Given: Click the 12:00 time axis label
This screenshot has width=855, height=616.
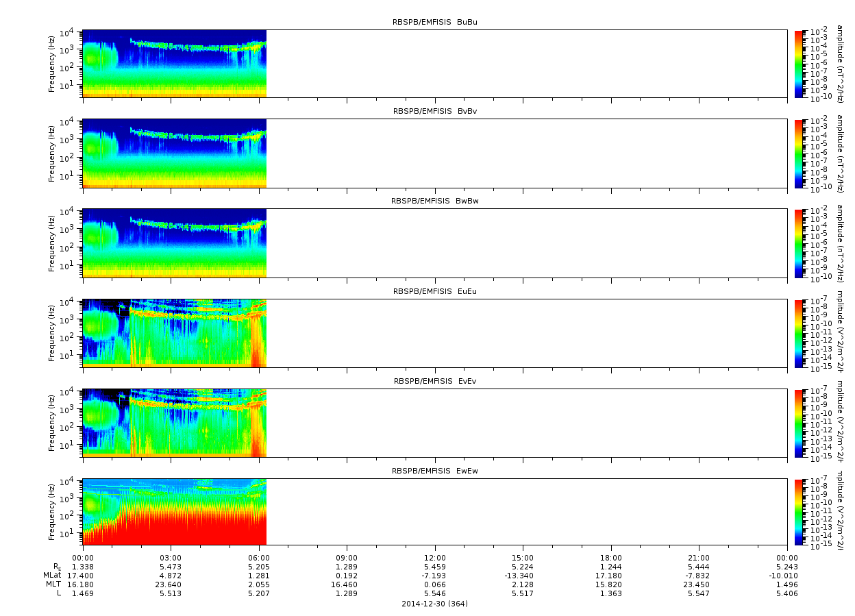Looking at the screenshot, I should tap(434, 558).
